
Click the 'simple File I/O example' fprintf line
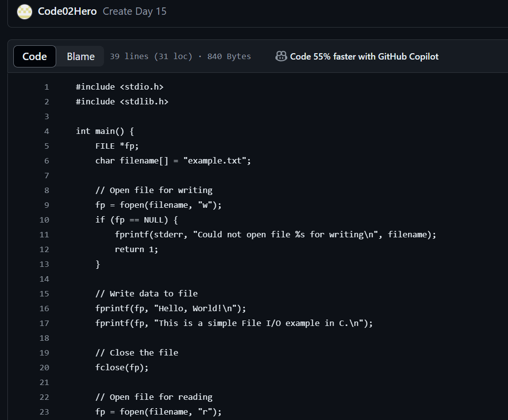pyautogui.click(x=234, y=323)
